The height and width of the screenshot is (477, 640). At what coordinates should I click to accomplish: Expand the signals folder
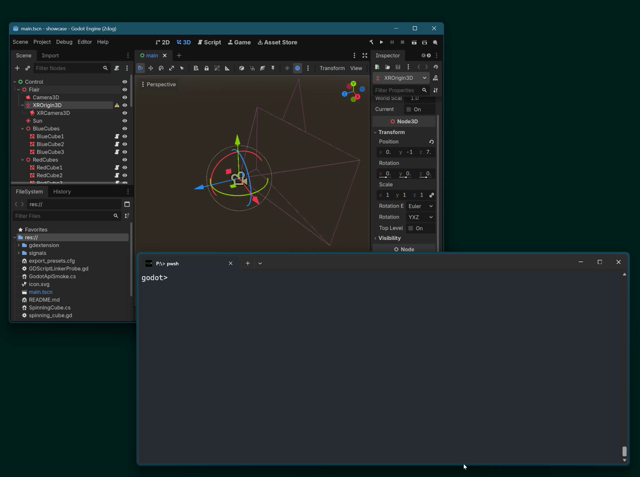18,253
